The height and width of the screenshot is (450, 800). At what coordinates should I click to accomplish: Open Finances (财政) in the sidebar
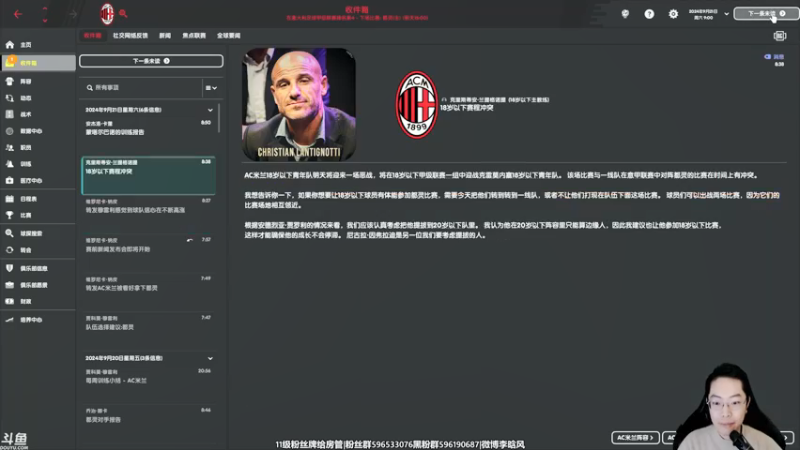[38, 302]
